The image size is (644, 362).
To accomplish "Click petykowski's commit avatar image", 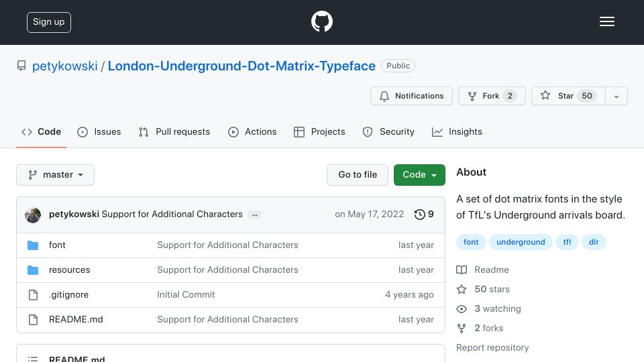I will 33,215.
